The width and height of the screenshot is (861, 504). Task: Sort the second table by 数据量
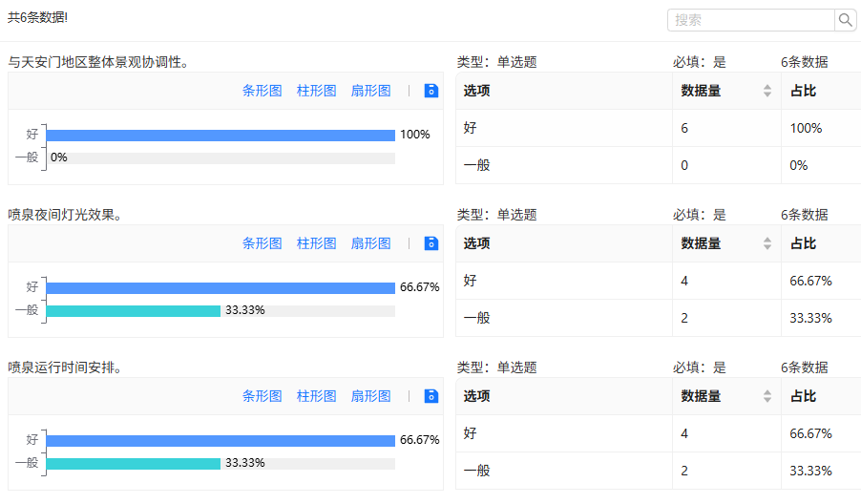pyautogui.click(x=766, y=243)
